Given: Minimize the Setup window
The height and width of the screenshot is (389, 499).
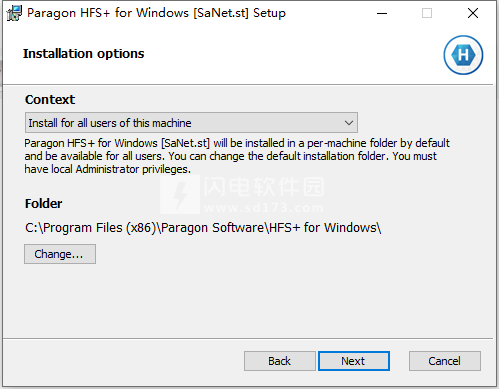Looking at the screenshot, I should point(382,13).
